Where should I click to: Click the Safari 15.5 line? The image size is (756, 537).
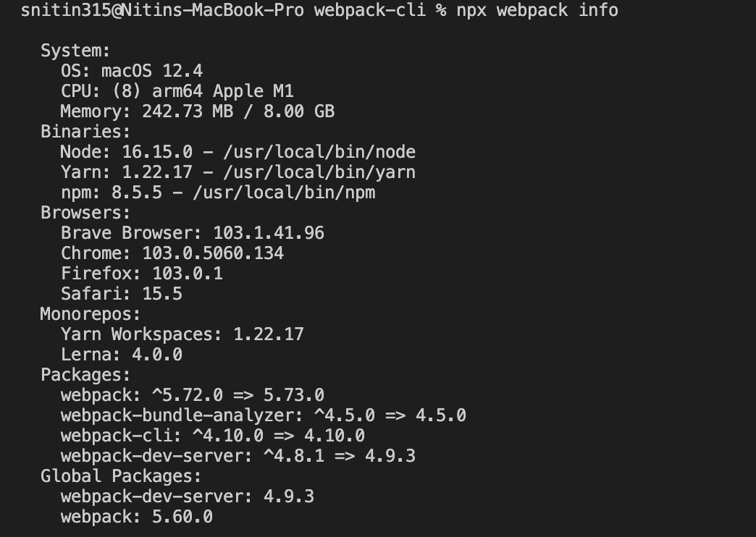click(122, 294)
